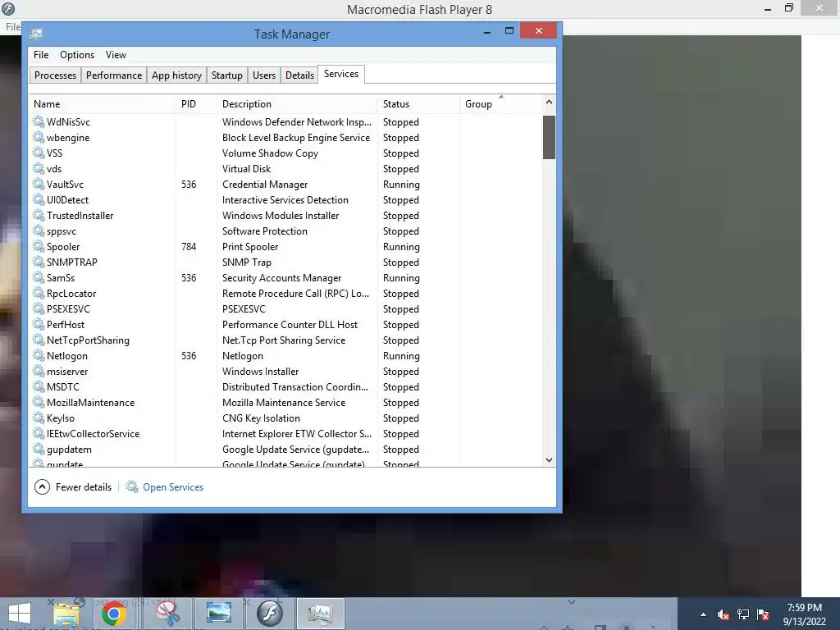Click the VSS service gear icon
Viewport: 840px width, 630px height.
39,153
